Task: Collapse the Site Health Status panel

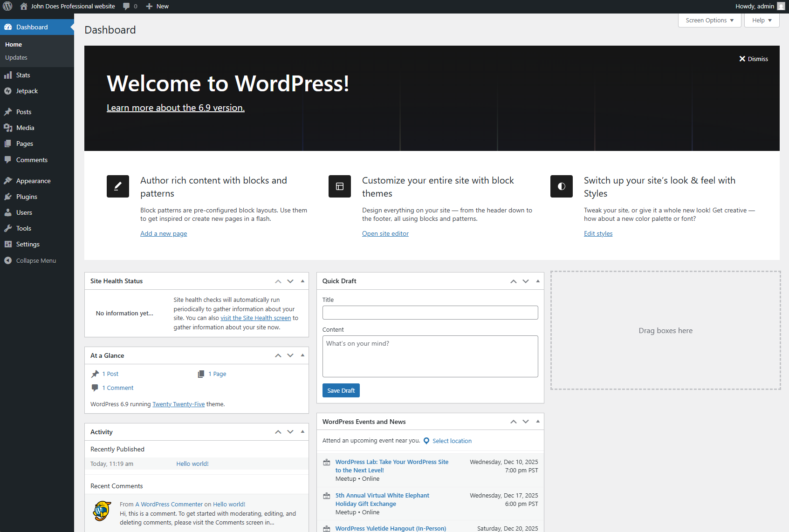Action: click(302, 281)
